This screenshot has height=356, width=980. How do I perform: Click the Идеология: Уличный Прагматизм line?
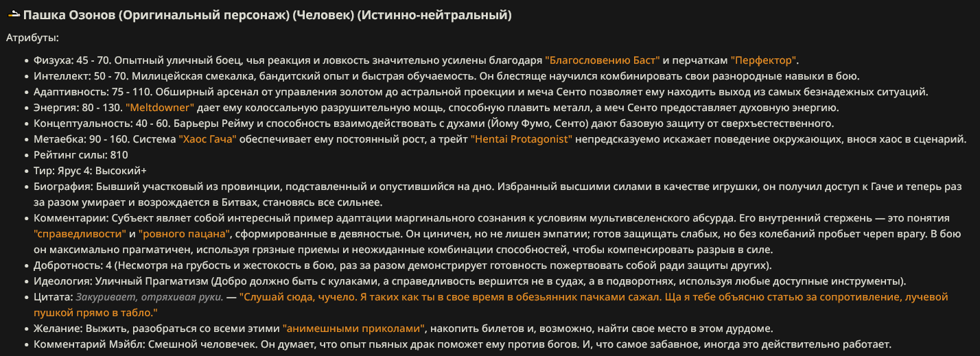(x=470, y=281)
